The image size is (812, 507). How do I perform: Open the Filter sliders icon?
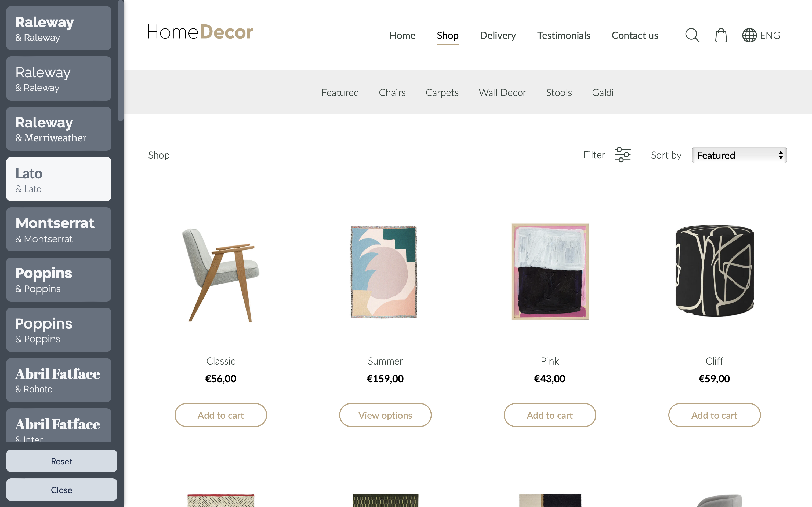click(622, 155)
